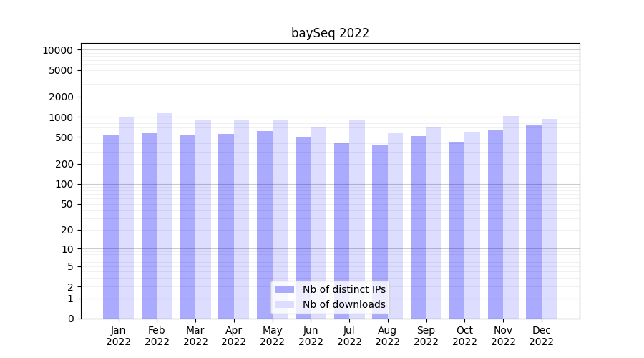The height and width of the screenshot is (358, 644).
Task: Click the Feb 2022 downloads bar
Action: click(x=165, y=216)
